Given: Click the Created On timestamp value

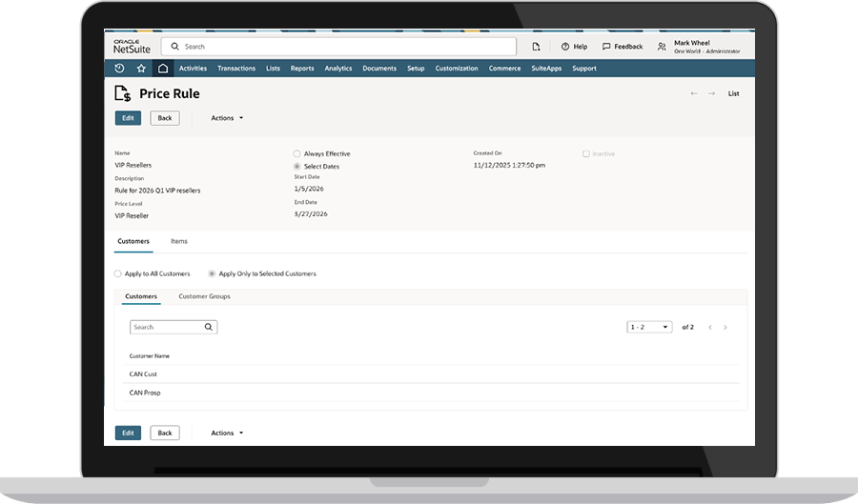Looking at the screenshot, I should [x=509, y=165].
